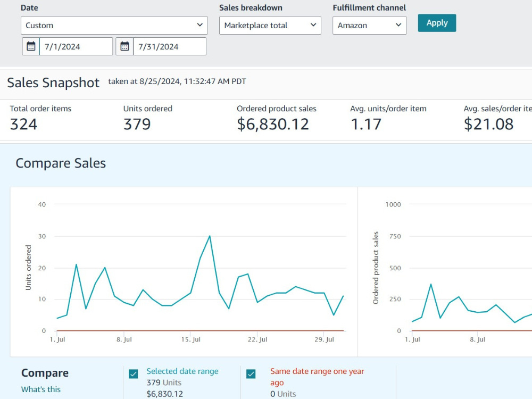The width and height of the screenshot is (532, 399).
Task: Focus the 7/31/2024 end date field
Action: tap(170, 46)
